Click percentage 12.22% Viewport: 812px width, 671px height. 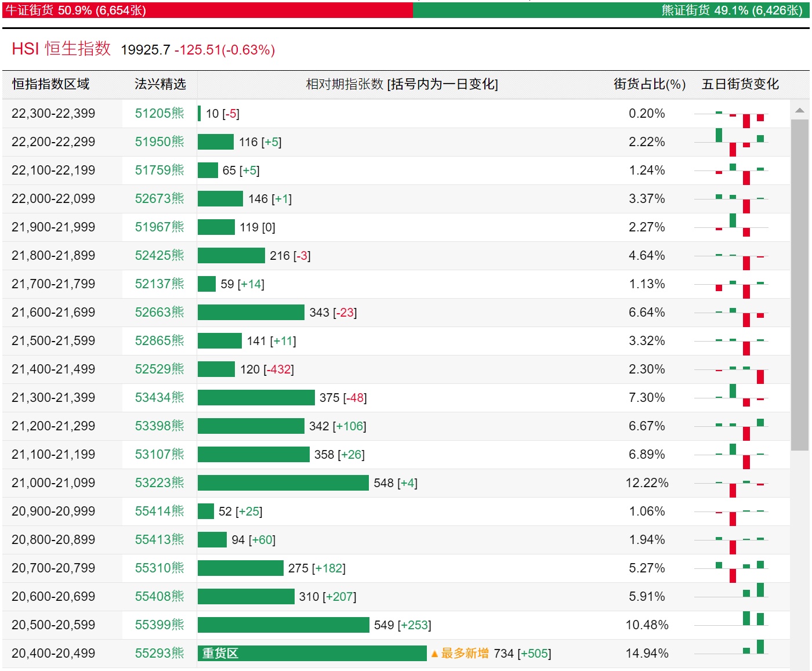click(647, 483)
